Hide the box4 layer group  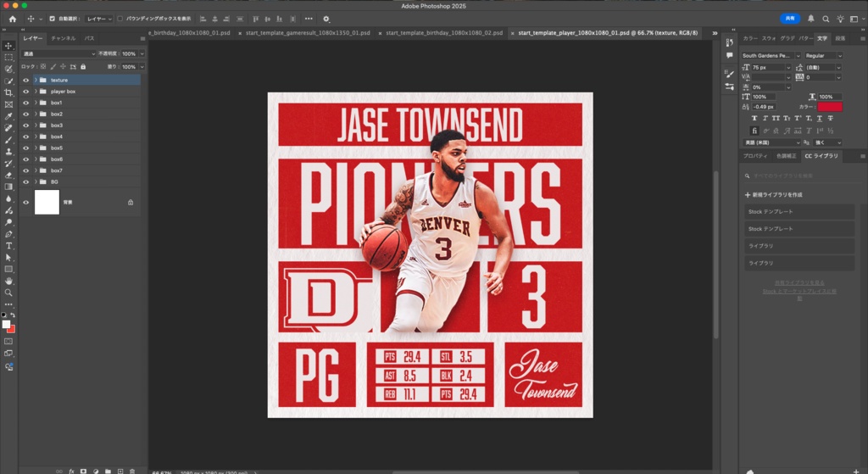(x=25, y=137)
